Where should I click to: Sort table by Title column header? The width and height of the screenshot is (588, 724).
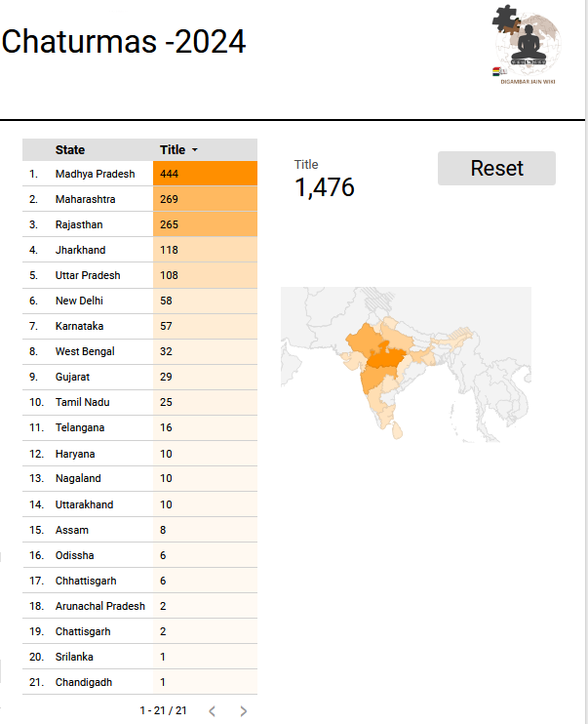[x=173, y=150]
